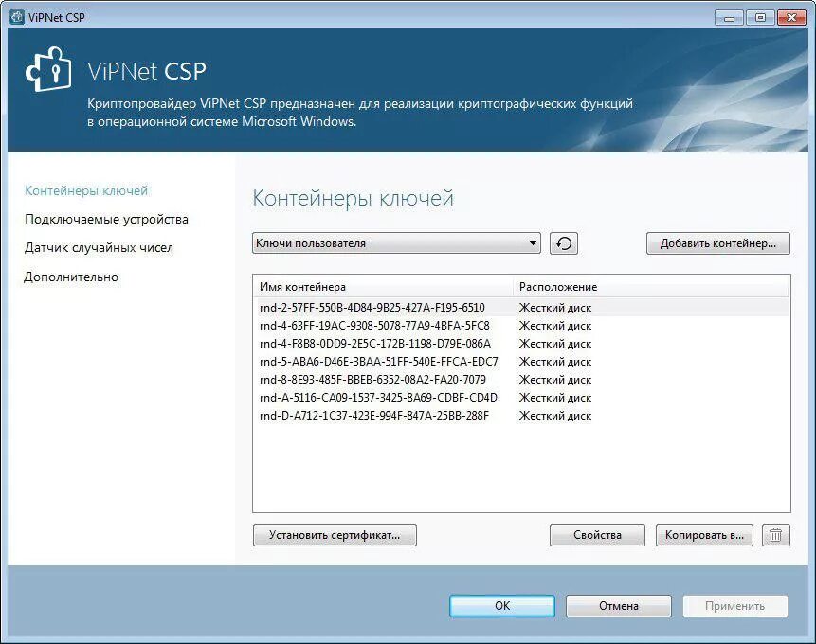Maximize the ViPNet CSP window

pos(760,18)
